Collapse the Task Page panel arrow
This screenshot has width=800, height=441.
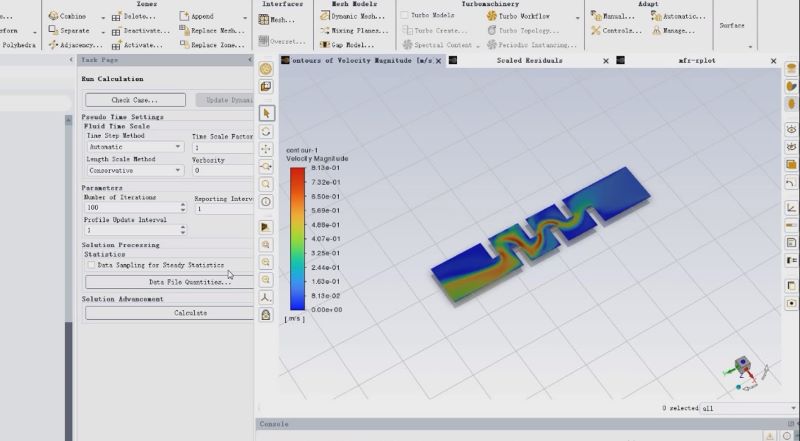click(x=250, y=60)
